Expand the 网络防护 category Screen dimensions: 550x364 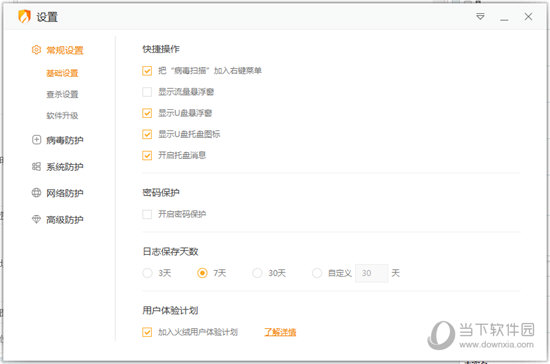click(x=65, y=193)
